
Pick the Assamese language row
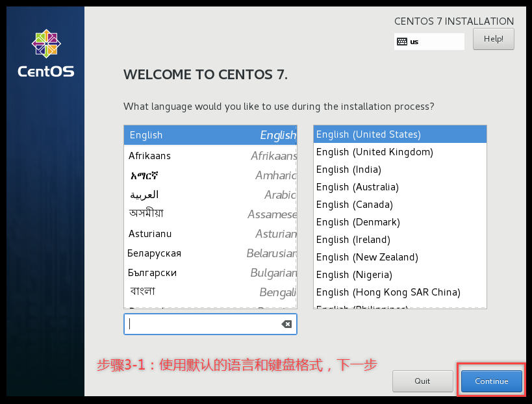(210, 214)
